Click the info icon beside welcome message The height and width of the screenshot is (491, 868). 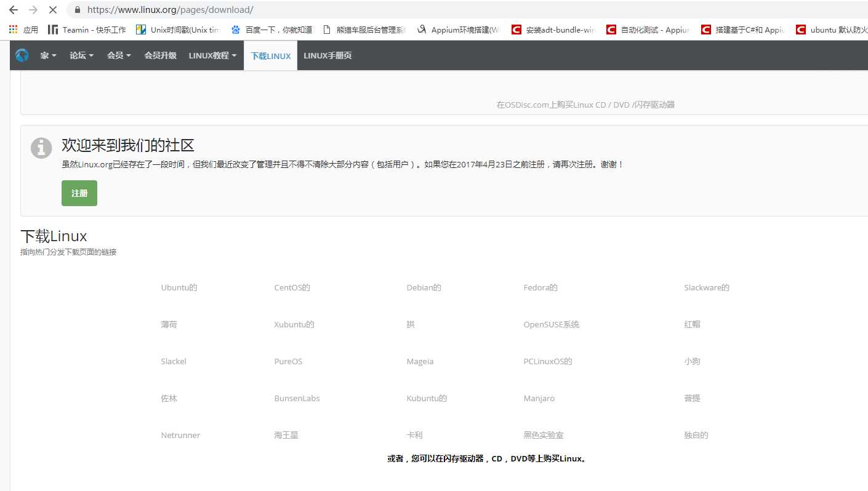pyautogui.click(x=41, y=148)
